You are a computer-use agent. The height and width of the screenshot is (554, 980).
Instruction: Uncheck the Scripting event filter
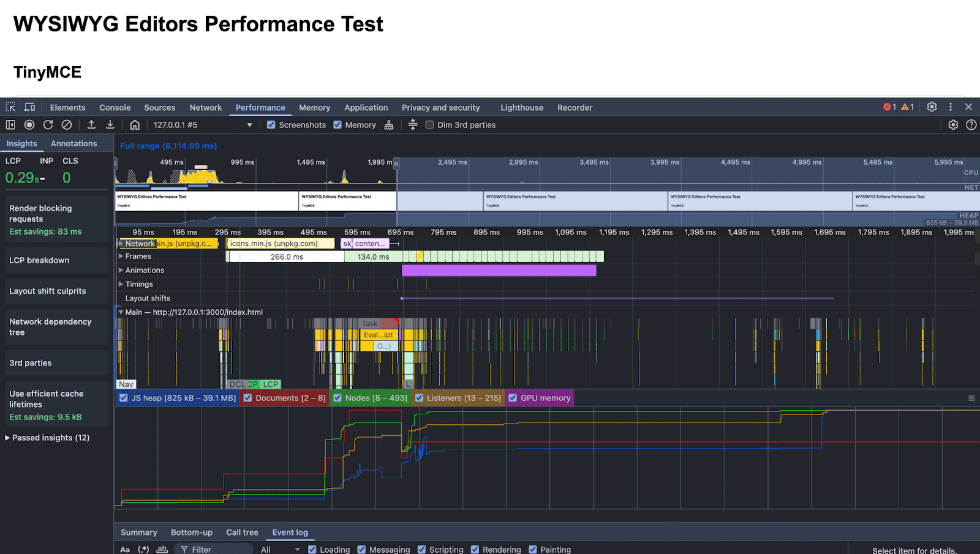tap(421, 549)
